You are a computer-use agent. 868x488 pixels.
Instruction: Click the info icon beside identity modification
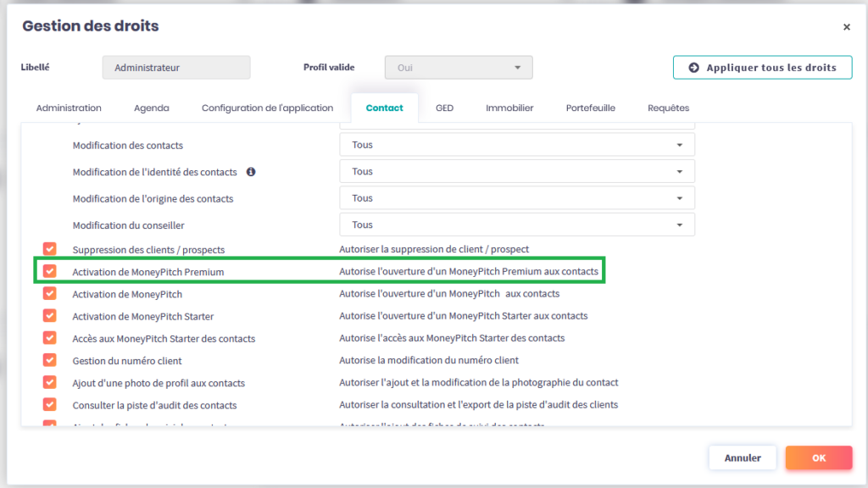click(x=251, y=172)
